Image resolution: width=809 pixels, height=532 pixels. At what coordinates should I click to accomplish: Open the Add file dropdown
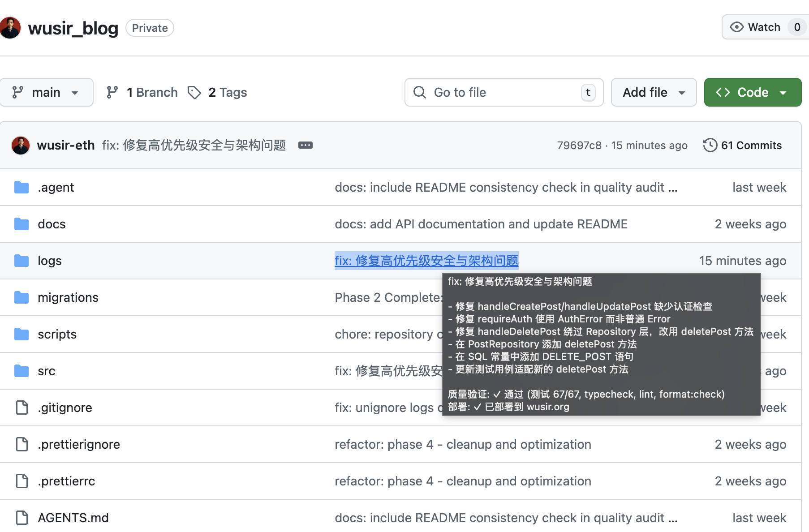click(654, 92)
